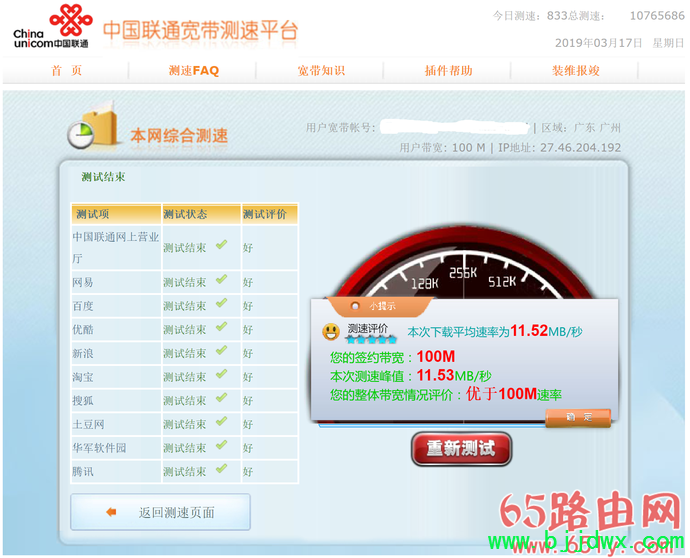Click the total test count 10765686
Image resolution: width=690 pixels, height=558 pixels.
(657, 16)
